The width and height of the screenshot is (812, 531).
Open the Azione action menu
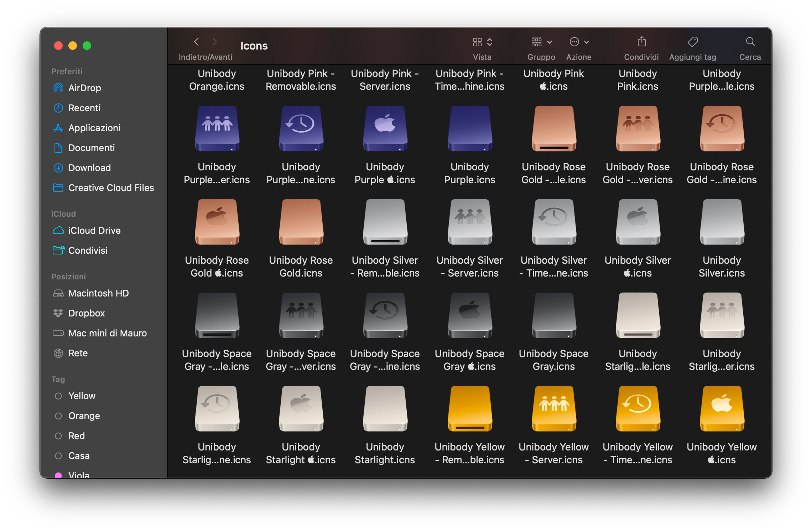click(579, 42)
